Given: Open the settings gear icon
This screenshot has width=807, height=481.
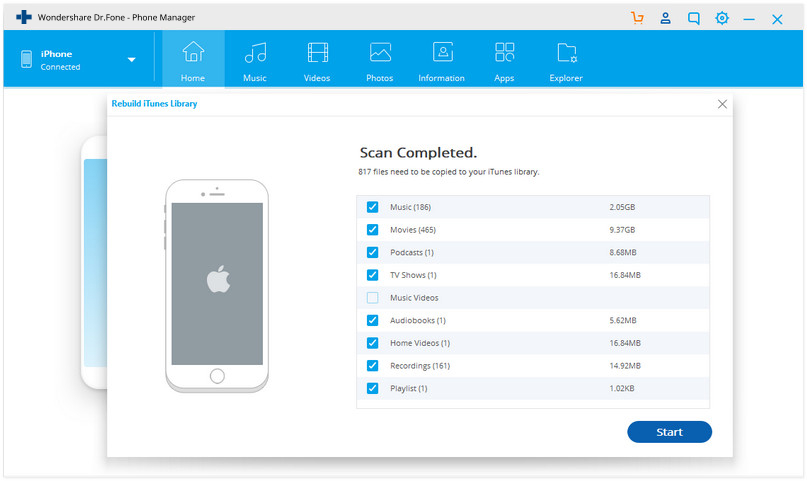Looking at the screenshot, I should pyautogui.click(x=722, y=19).
